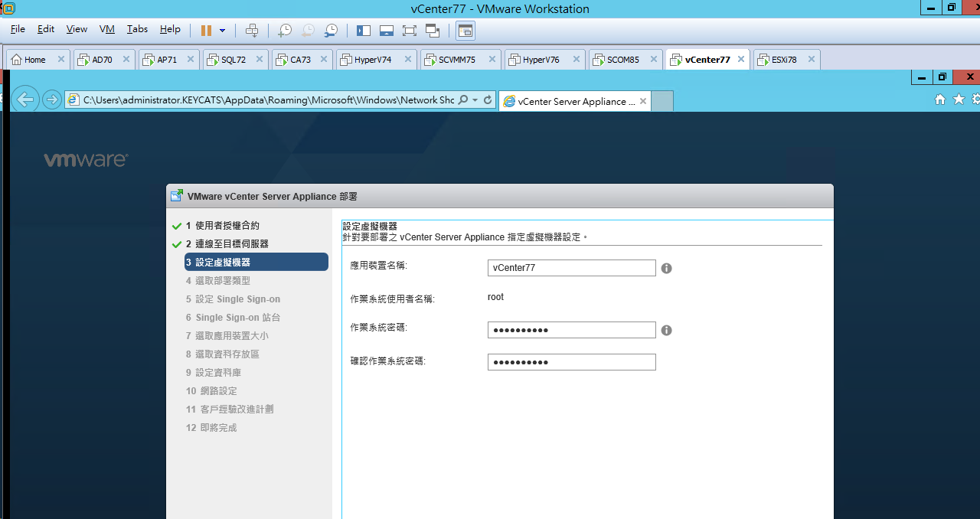Go to wizard step 1 使用者授權合約
This screenshot has width=980, height=519.
(x=222, y=226)
